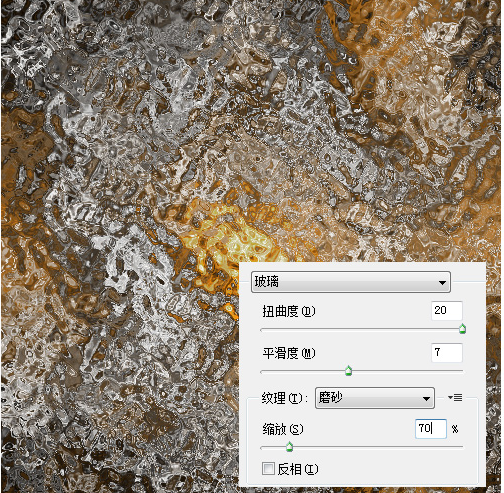Toggle the 反相 invert checkbox
504x493 pixels.
[x=268, y=468]
